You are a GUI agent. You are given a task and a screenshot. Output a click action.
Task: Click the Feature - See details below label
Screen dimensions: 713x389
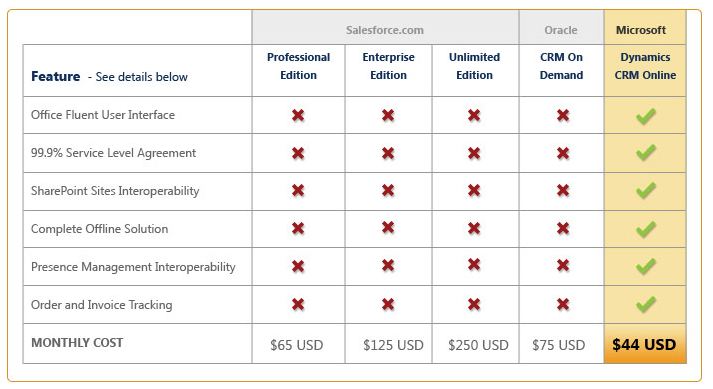click(109, 76)
